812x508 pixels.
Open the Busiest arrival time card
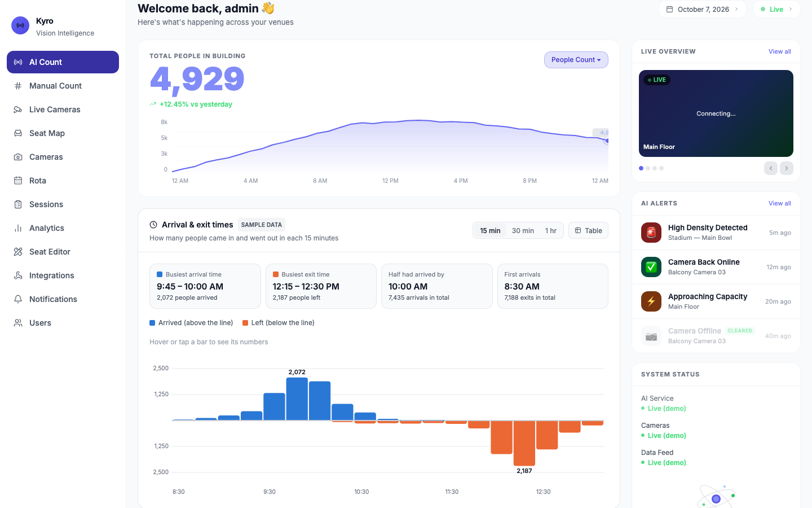tap(205, 286)
